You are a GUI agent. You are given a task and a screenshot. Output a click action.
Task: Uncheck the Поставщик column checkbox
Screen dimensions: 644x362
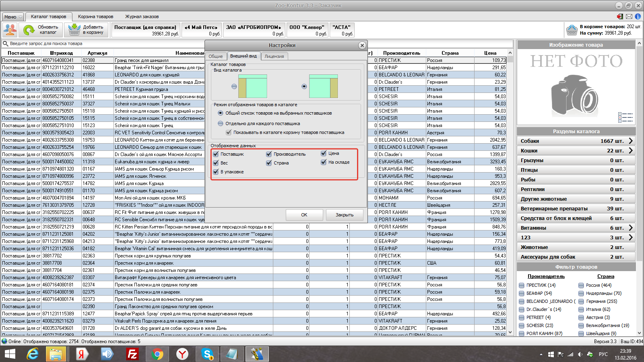click(216, 154)
